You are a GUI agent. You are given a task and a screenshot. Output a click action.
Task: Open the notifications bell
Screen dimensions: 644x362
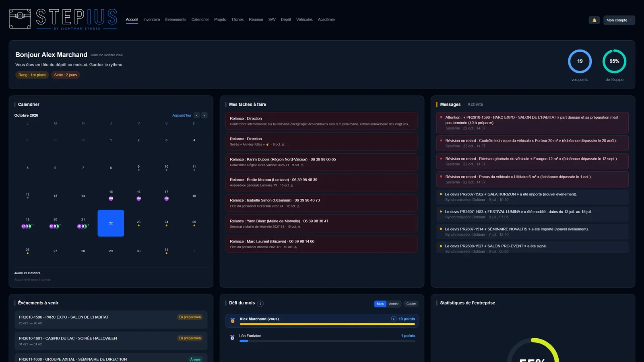[x=594, y=20]
